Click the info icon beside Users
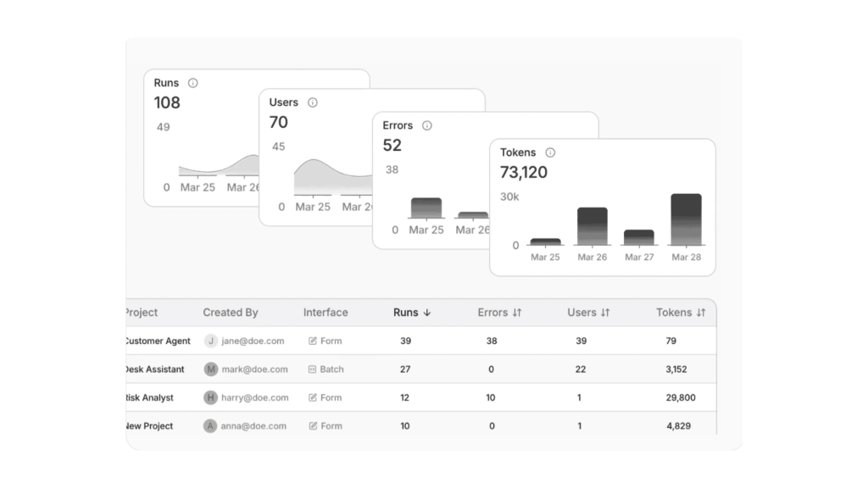The height and width of the screenshot is (488, 868). (x=312, y=103)
